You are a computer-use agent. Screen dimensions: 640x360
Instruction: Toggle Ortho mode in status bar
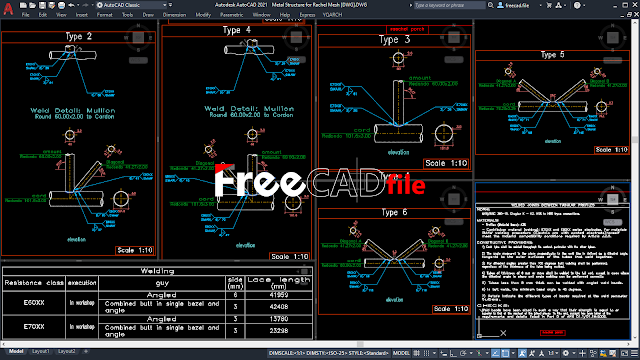point(453,353)
